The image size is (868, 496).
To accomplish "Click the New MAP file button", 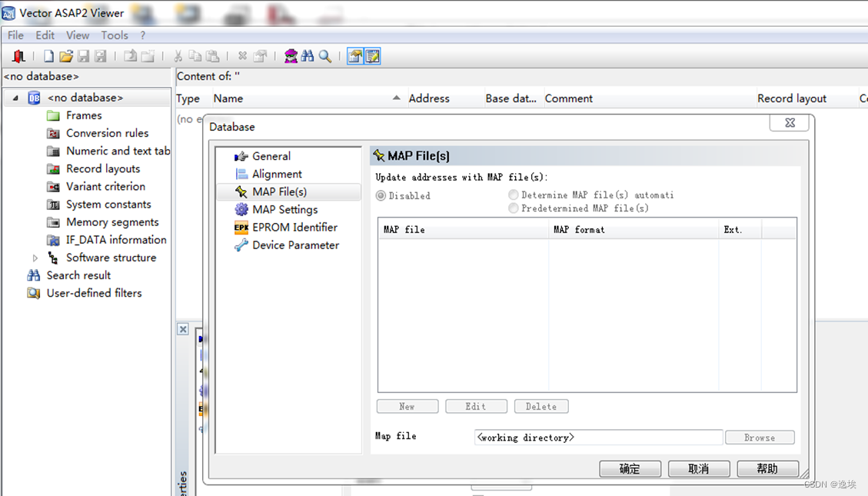I will (x=407, y=406).
